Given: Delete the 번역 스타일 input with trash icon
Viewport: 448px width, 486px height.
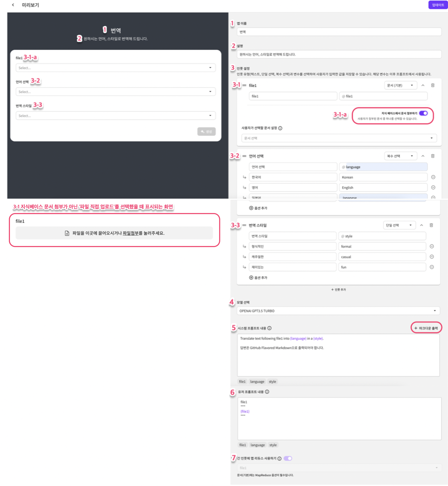Looking at the screenshot, I should coord(431,225).
